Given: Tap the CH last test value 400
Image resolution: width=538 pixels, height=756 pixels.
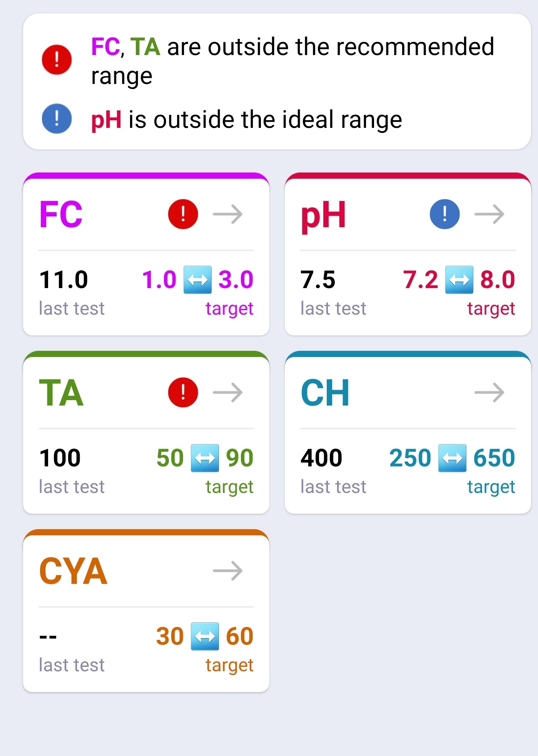Looking at the screenshot, I should click(321, 458).
